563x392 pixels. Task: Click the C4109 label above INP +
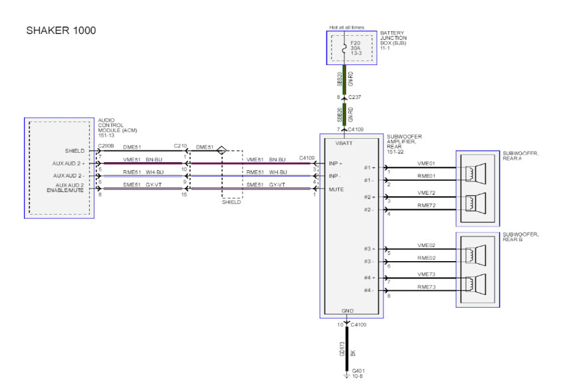click(x=307, y=158)
